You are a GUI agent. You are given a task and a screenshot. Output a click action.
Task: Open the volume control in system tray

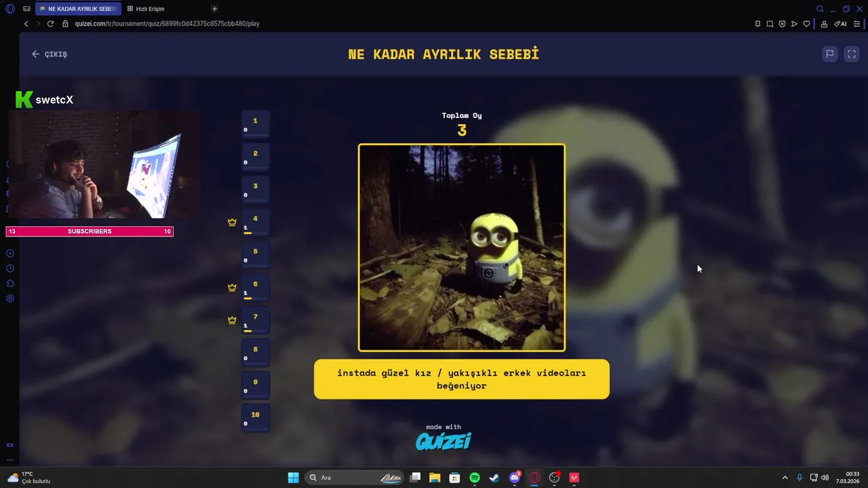825,478
